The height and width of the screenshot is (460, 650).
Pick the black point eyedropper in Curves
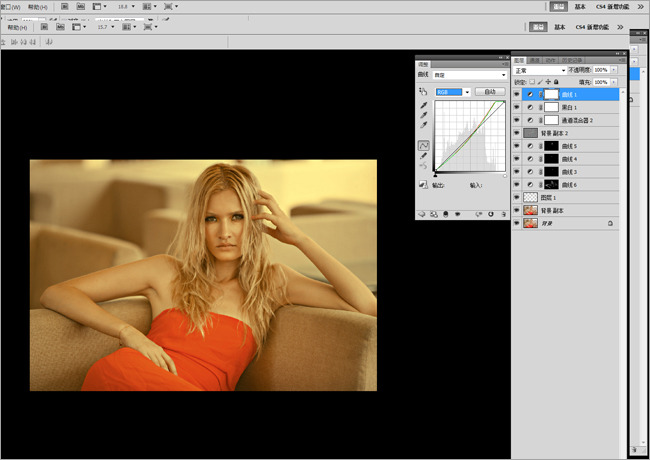pos(424,105)
